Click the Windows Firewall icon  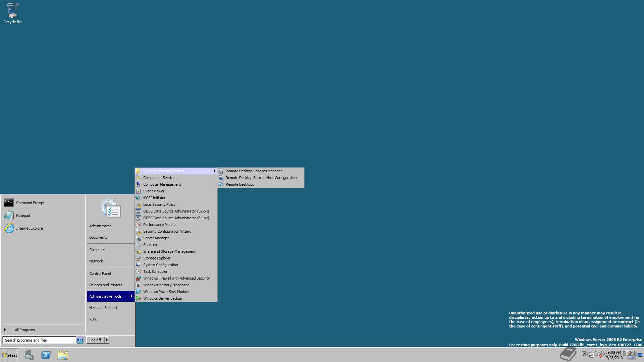coord(138,278)
